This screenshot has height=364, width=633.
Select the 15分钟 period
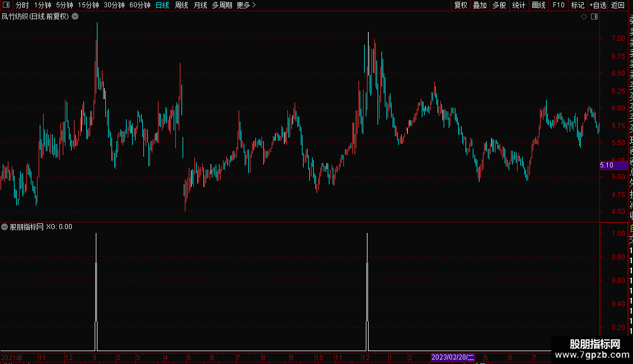click(89, 5)
